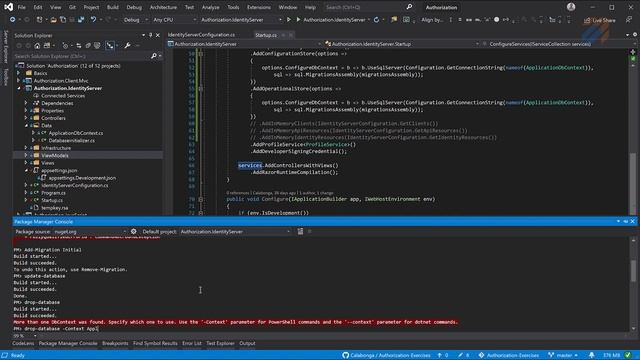Switch to the Startup.cs editor tab
640x360 pixels.
266,35
